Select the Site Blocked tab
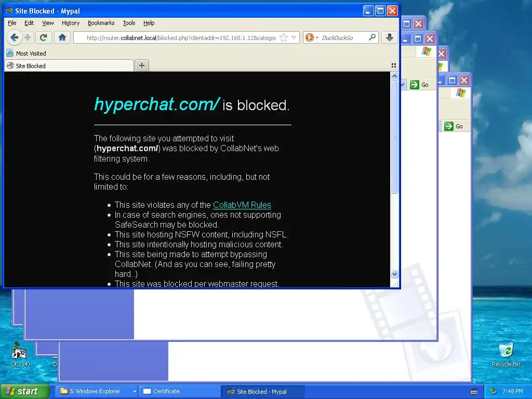This screenshot has width=532, height=399. (x=69, y=66)
